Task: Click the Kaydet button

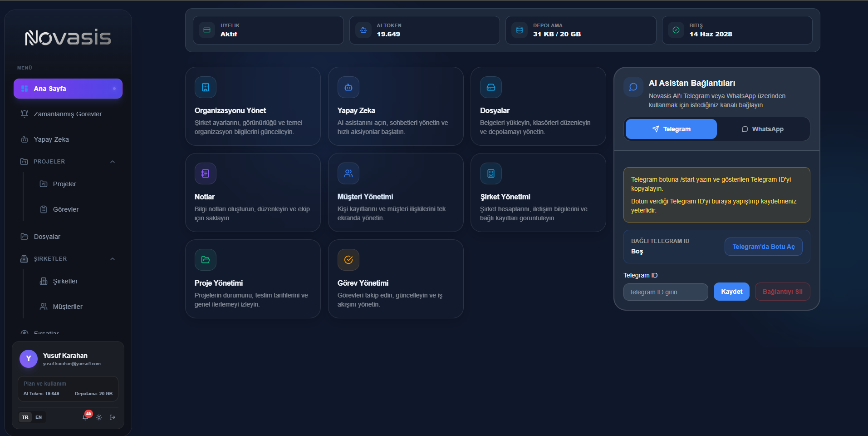Action: 731,292
